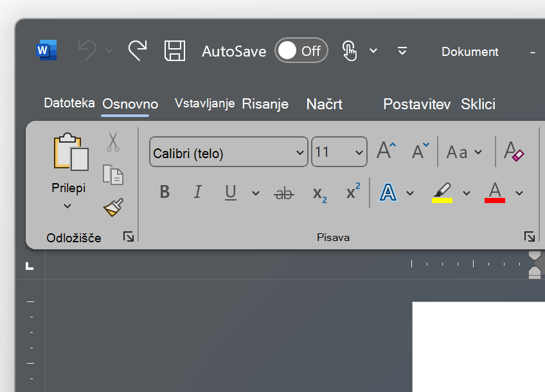Redo the last action
545x392 pixels.
(x=138, y=50)
